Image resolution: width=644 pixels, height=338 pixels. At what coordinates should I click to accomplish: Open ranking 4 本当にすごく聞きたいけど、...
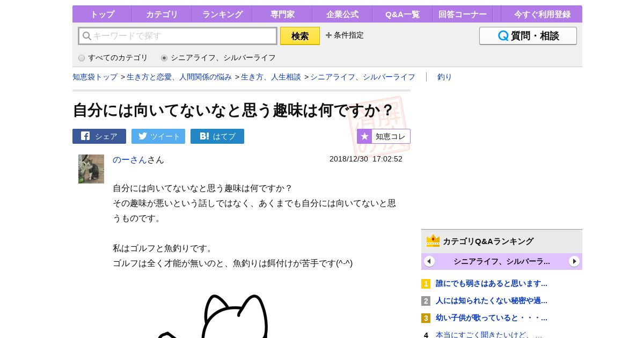(489, 334)
